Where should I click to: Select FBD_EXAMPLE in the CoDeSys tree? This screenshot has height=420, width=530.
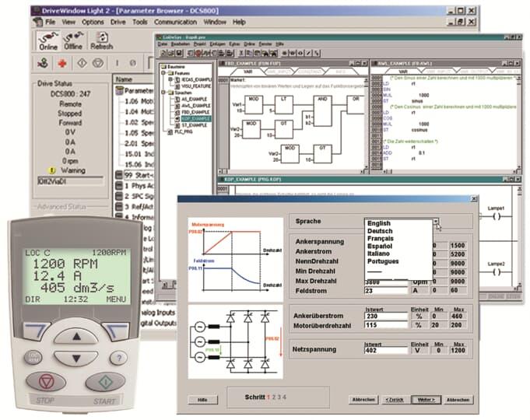tap(195, 112)
